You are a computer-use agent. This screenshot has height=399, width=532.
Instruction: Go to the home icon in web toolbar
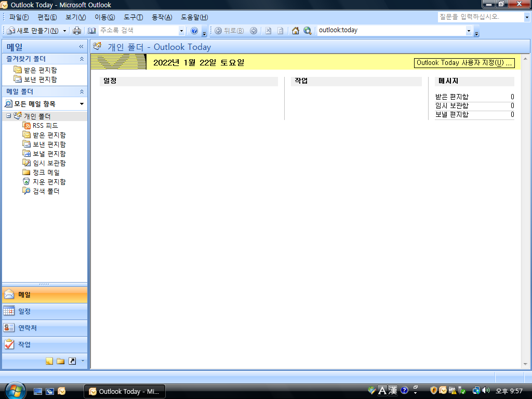(296, 31)
